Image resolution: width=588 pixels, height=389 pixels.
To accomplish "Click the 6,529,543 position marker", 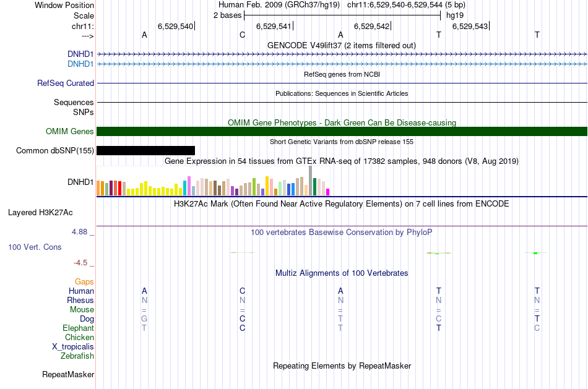I will pyautogui.click(x=471, y=26).
